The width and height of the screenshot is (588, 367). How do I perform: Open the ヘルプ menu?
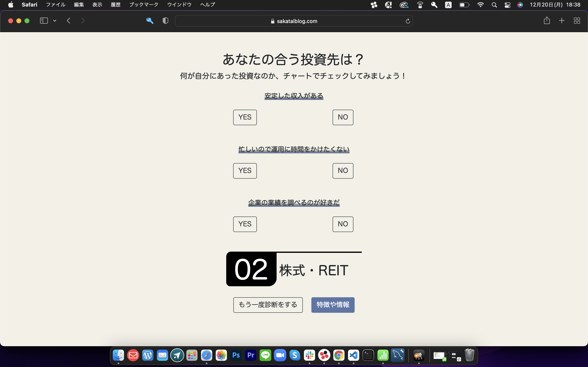coord(207,4)
